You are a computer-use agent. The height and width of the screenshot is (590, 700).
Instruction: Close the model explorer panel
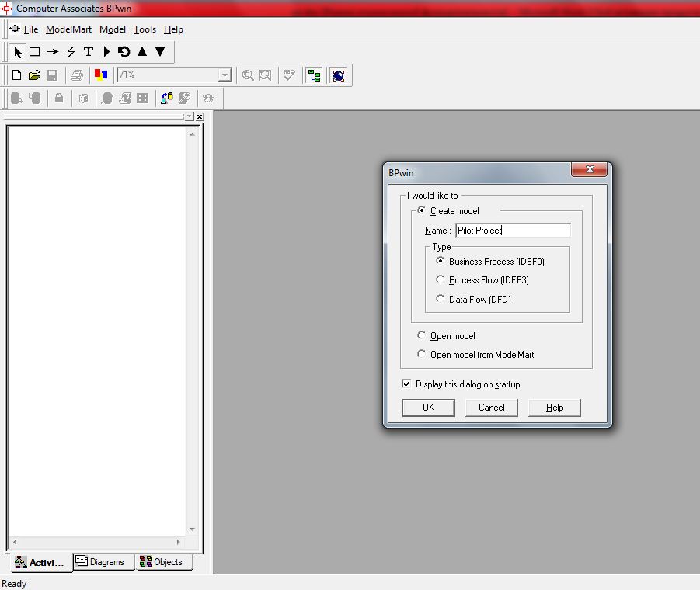click(x=200, y=116)
